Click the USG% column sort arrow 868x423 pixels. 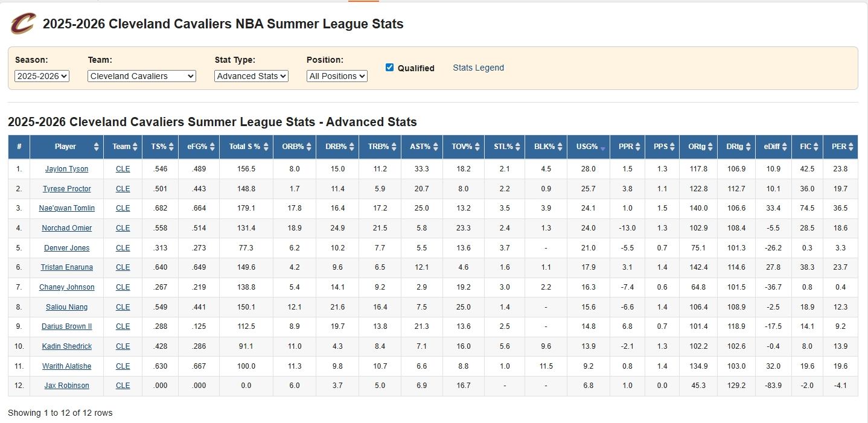602,147
